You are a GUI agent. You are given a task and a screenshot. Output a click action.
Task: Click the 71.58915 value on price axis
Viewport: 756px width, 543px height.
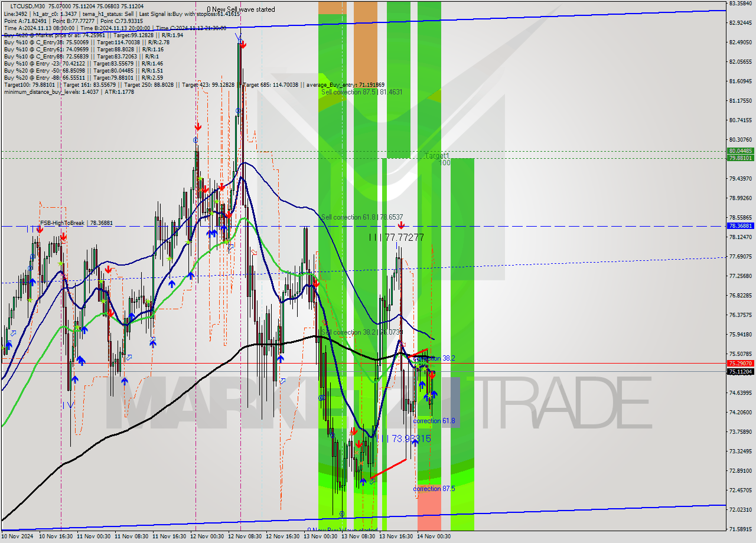pyautogui.click(x=741, y=529)
